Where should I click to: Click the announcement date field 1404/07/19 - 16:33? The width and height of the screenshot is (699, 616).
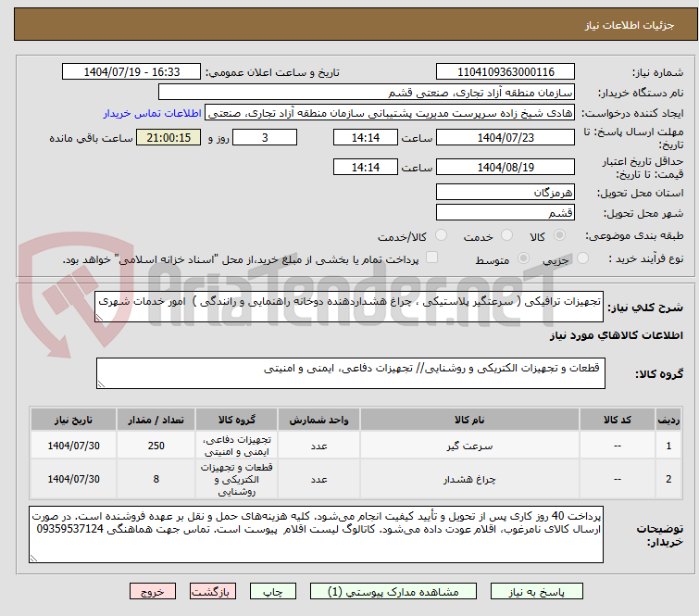pos(131,72)
